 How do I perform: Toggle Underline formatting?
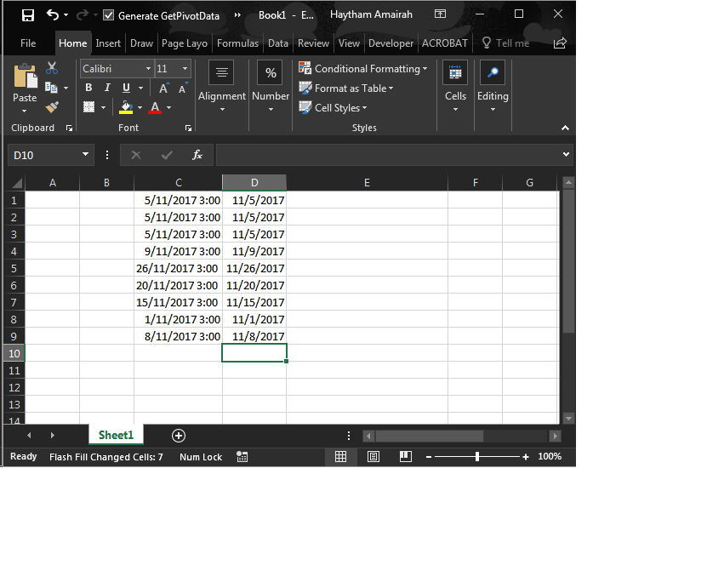pos(126,88)
